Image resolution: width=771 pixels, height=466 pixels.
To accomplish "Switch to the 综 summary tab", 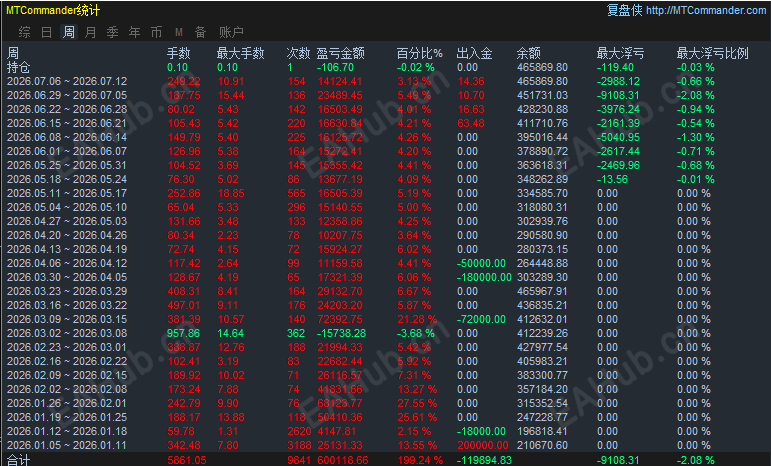I will pyautogui.click(x=24, y=32).
